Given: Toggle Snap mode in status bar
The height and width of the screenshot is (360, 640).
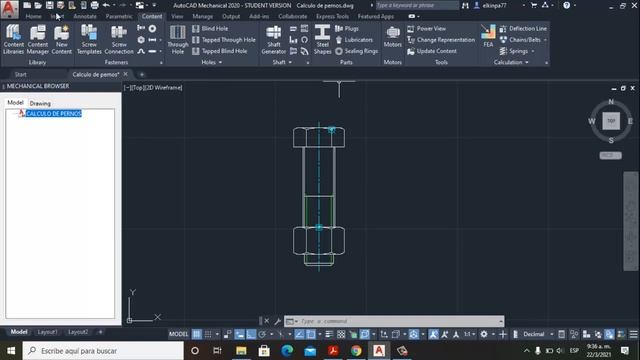Looking at the screenshot, I should pos(208,334).
